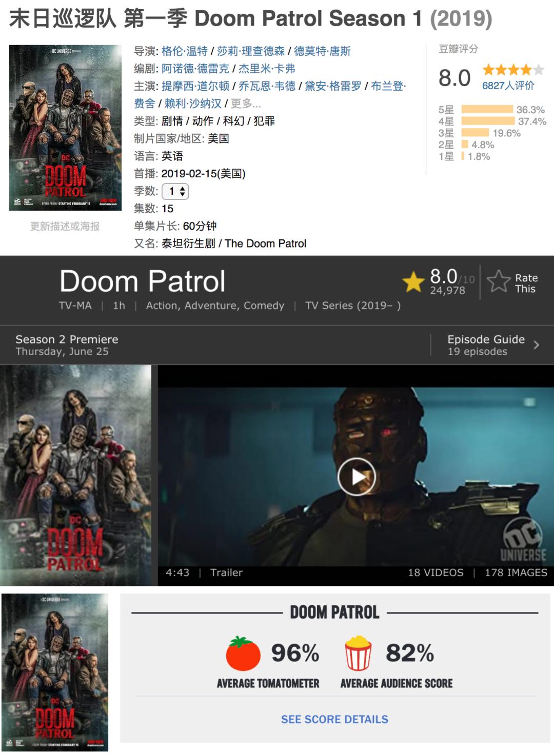
Task: Open 6827人评价 ratings link
Action: (x=508, y=86)
